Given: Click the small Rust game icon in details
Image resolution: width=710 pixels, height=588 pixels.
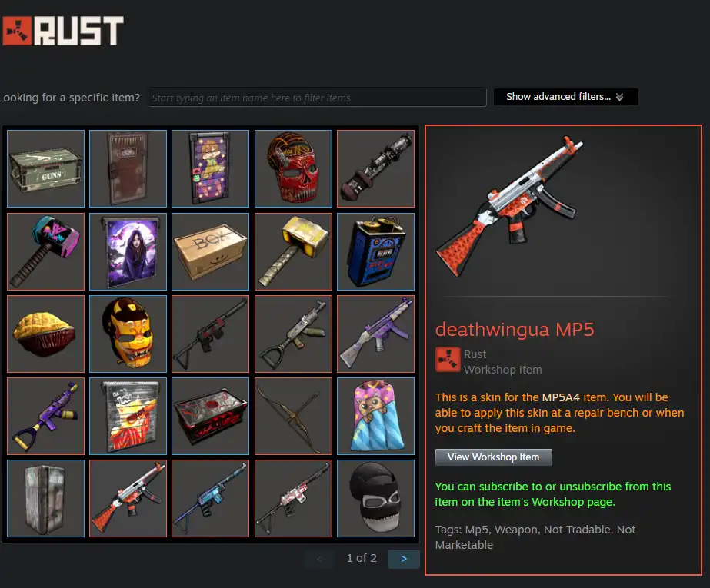Looking at the screenshot, I should (x=448, y=360).
